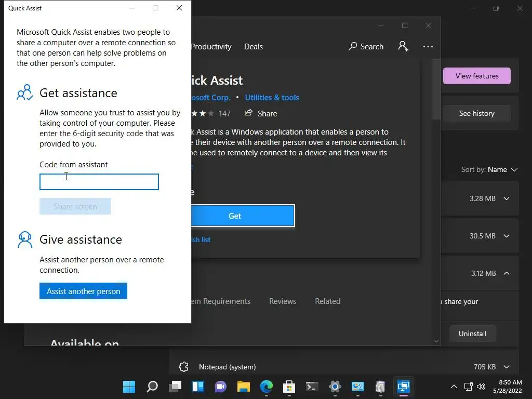Viewport: 532px width, 399px height.
Task: Open the clock and date 8:50 AM
Action: pos(507,387)
